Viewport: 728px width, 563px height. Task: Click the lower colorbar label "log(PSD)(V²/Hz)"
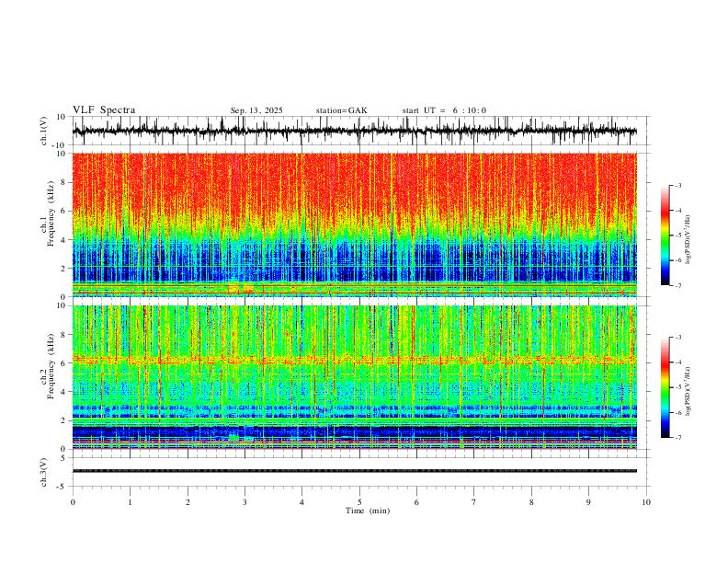tap(688, 392)
